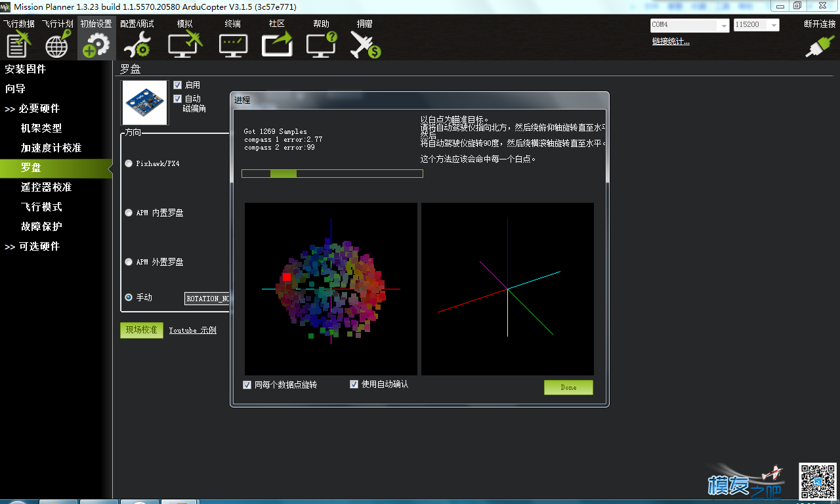Open the Youtube 示例 link
Image resolution: width=840 pixels, height=504 pixels.
click(192, 330)
